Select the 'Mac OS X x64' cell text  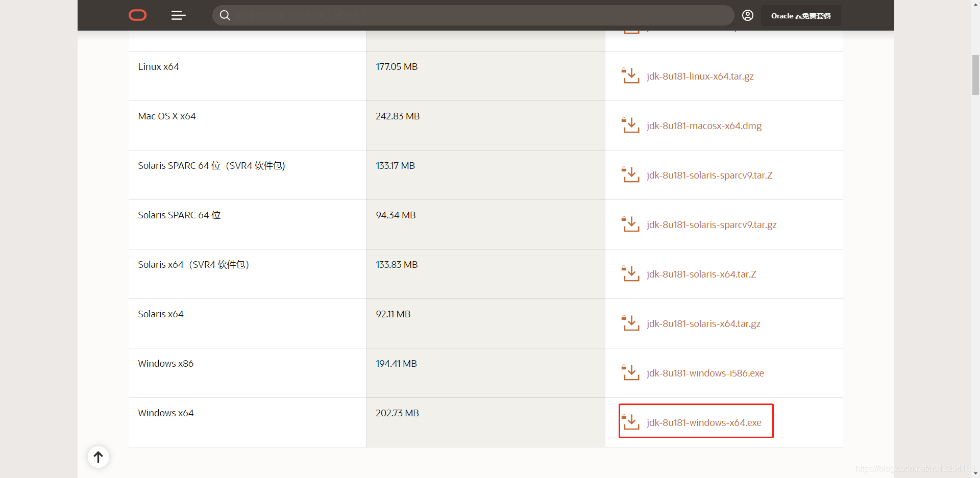[167, 116]
